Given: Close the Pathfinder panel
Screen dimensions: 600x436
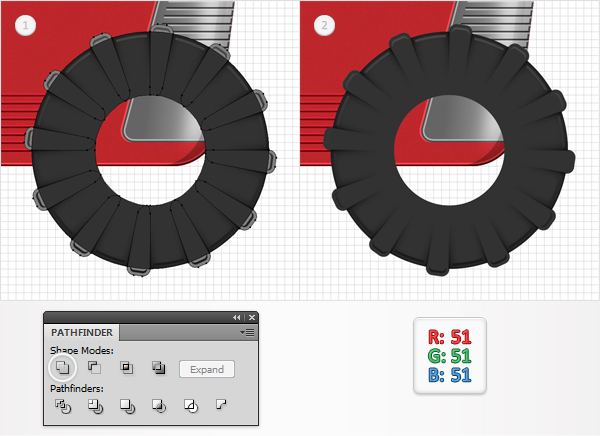Looking at the screenshot, I should coord(252,317).
